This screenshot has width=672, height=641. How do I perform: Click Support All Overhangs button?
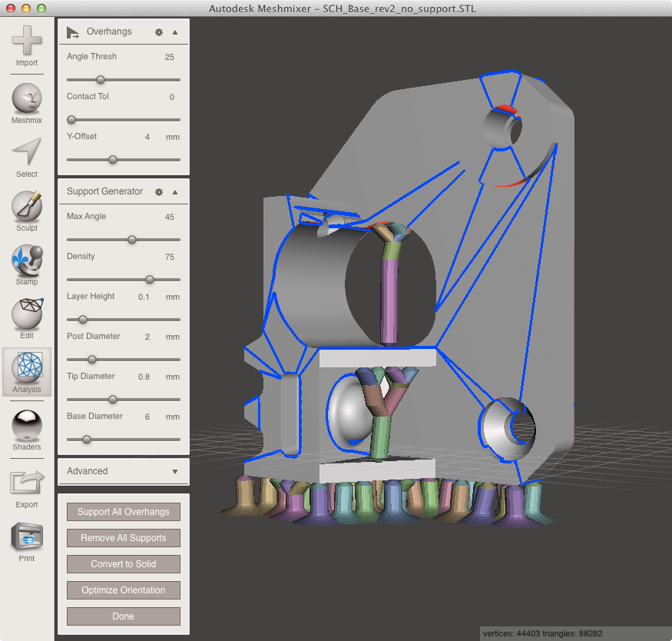coord(124,512)
